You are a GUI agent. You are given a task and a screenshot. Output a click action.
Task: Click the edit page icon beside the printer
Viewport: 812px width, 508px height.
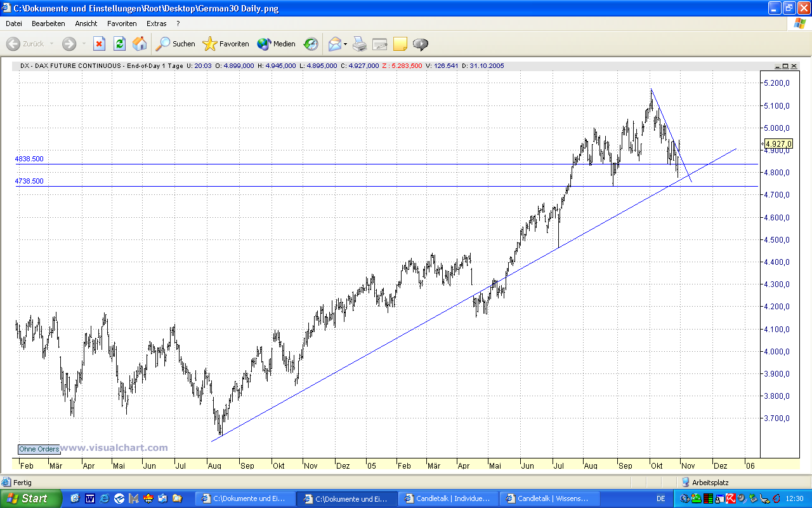tap(380, 44)
